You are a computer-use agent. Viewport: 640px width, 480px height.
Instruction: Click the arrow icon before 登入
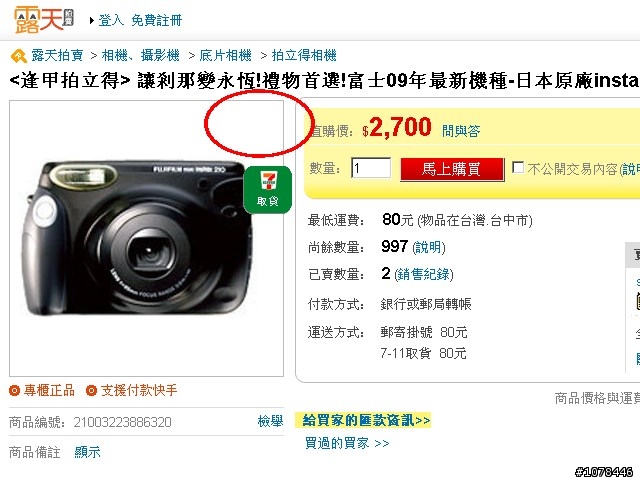pos(92,20)
